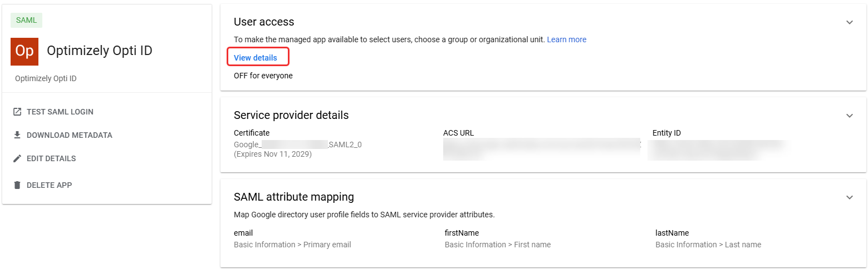Click the external-link icon for Test SAML Login
The image size is (868, 269).
(x=17, y=112)
